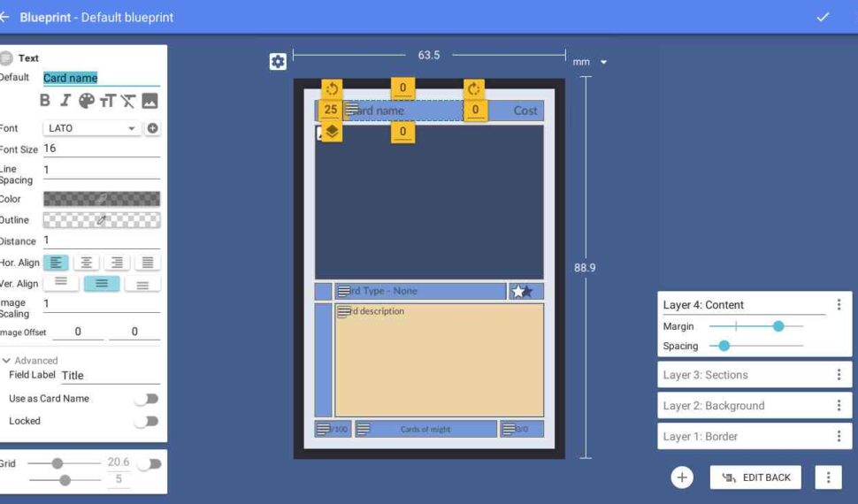Toggle italic text formatting
The image size is (858, 504).
[x=65, y=101]
